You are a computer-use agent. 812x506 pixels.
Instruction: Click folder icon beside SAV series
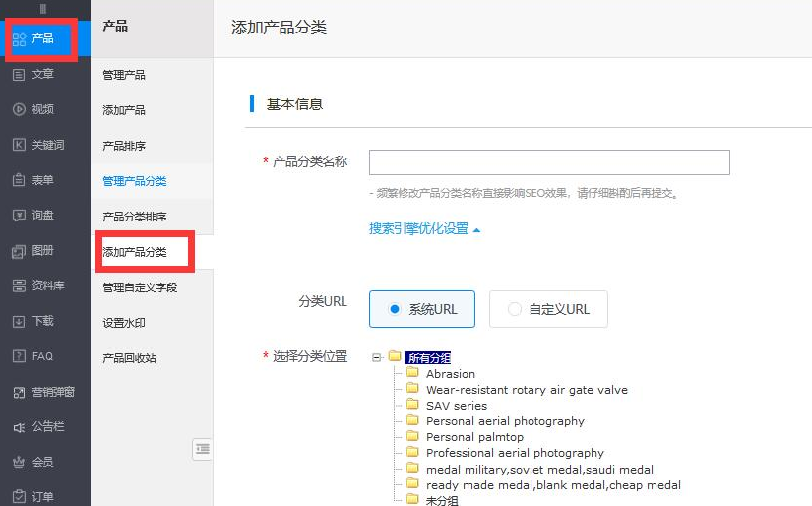pyautogui.click(x=412, y=404)
